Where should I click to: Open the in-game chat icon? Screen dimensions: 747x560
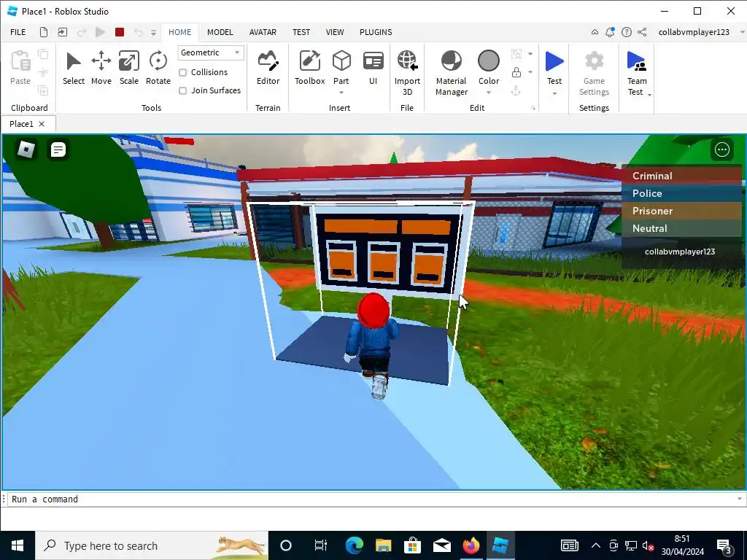pyautogui.click(x=58, y=149)
